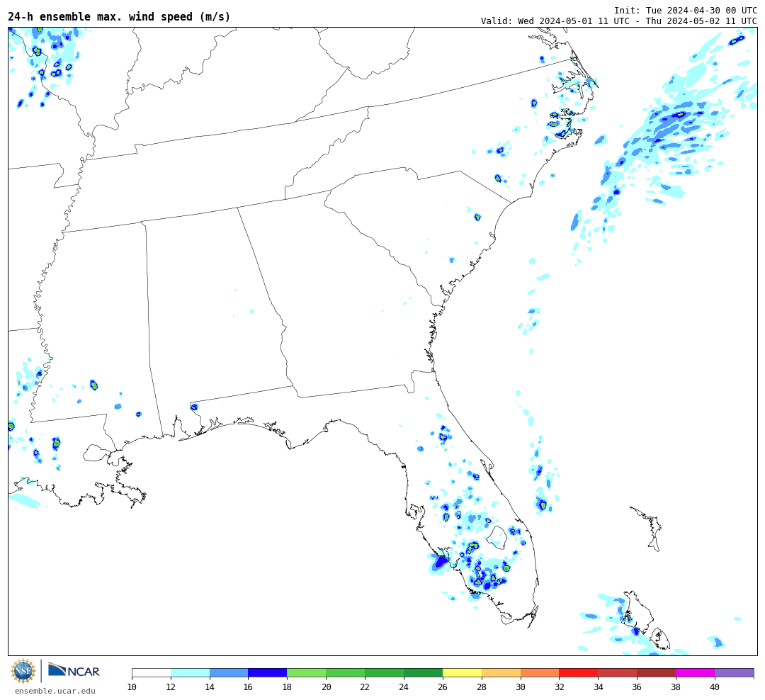Select the bright red 32-34 colorbar segment
Image resolution: width=765 pixels, height=700 pixels.
(579, 673)
